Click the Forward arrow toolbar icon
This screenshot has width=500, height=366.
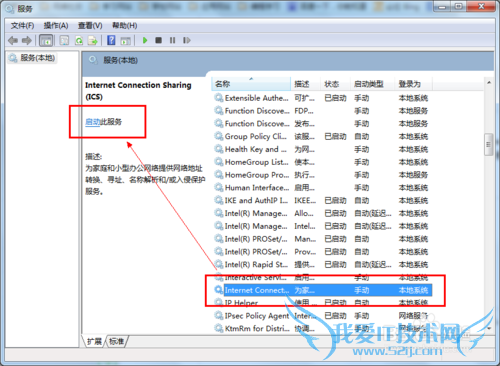27,40
